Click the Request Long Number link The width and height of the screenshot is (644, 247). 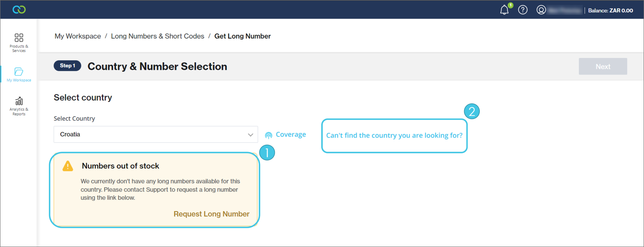[211, 214]
